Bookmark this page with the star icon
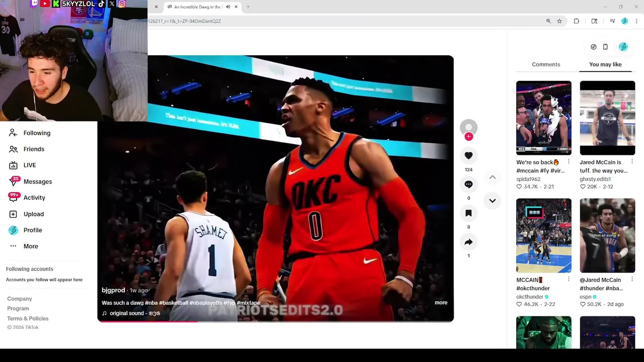This screenshot has width=644, height=362. coord(559,21)
